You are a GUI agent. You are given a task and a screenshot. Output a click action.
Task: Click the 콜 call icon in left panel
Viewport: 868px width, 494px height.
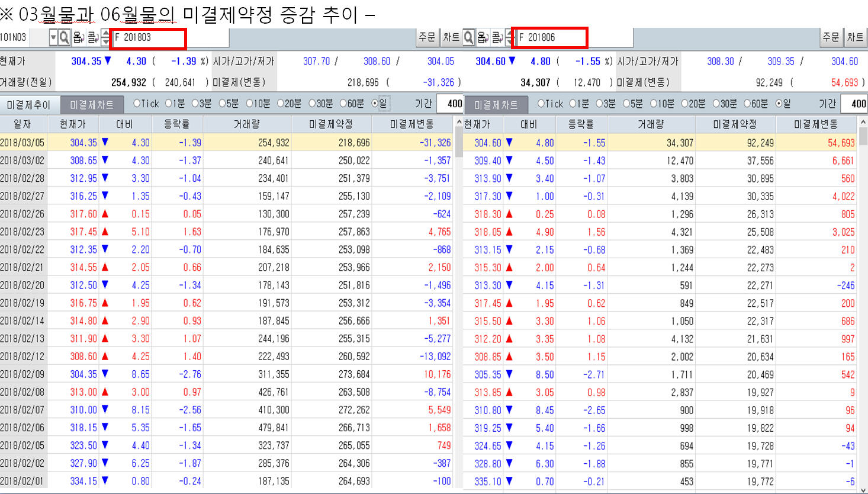click(93, 38)
